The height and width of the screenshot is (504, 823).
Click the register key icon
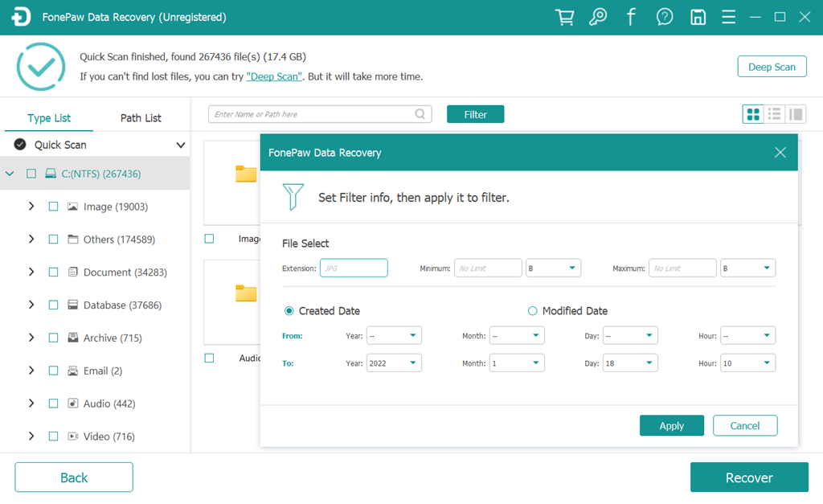(x=598, y=18)
